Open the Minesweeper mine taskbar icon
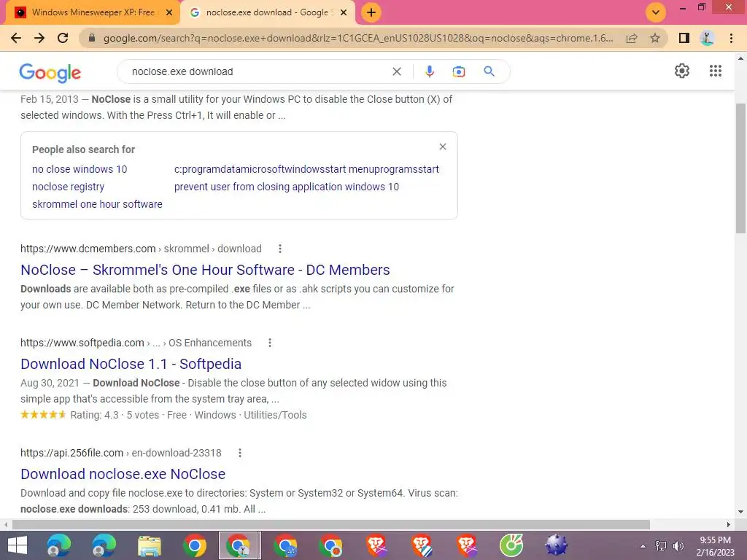The height and width of the screenshot is (560, 747). [x=557, y=545]
